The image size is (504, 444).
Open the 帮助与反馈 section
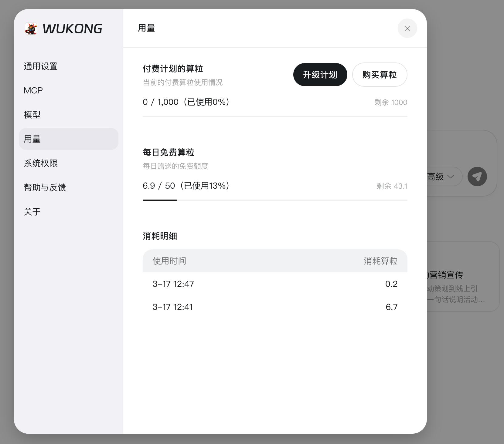click(x=45, y=187)
